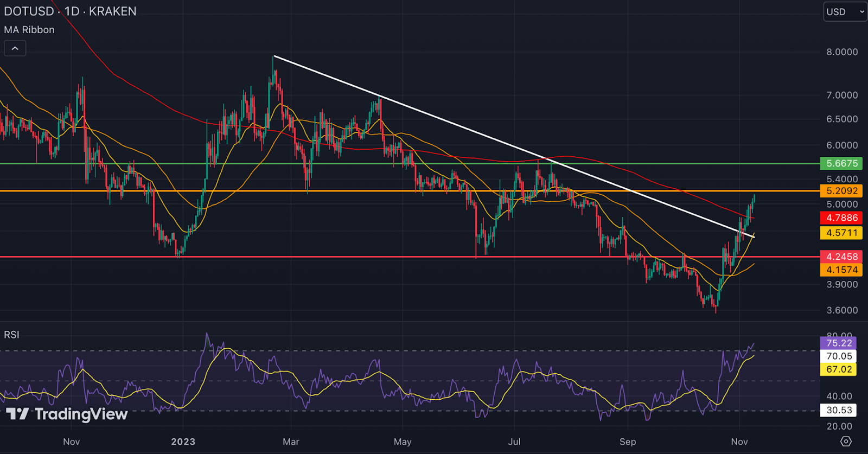
Task: Click the 6.0000 price scale tick
Action: [842, 145]
